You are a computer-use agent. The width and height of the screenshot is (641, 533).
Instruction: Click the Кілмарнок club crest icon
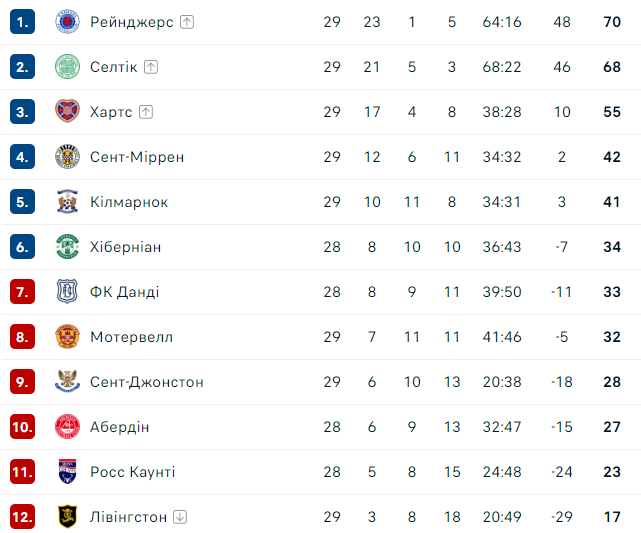click(x=66, y=202)
